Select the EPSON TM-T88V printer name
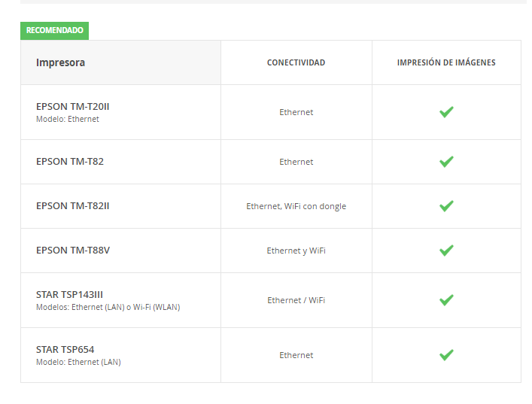The image size is (532, 404). [x=73, y=251]
